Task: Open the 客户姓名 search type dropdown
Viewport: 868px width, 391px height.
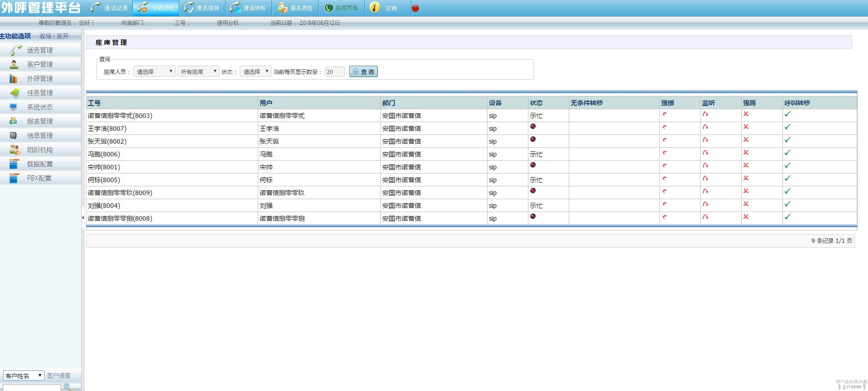Action: 23,375
